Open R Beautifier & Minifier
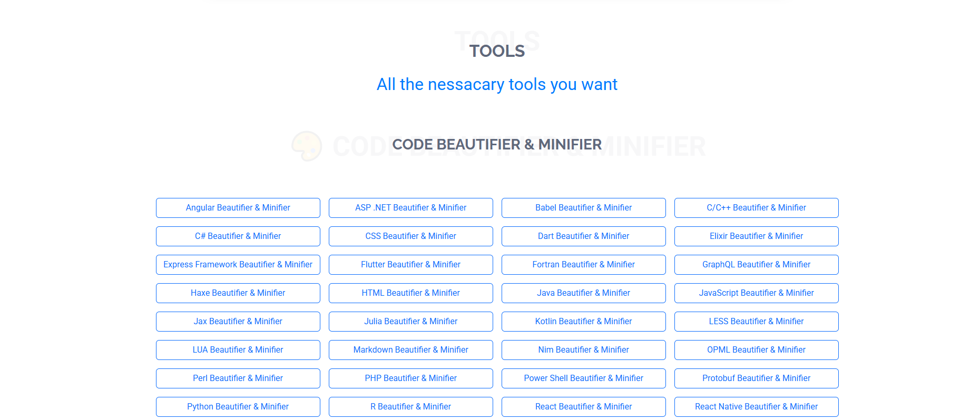This screenshot has width=980, height=420. [411, 407]
